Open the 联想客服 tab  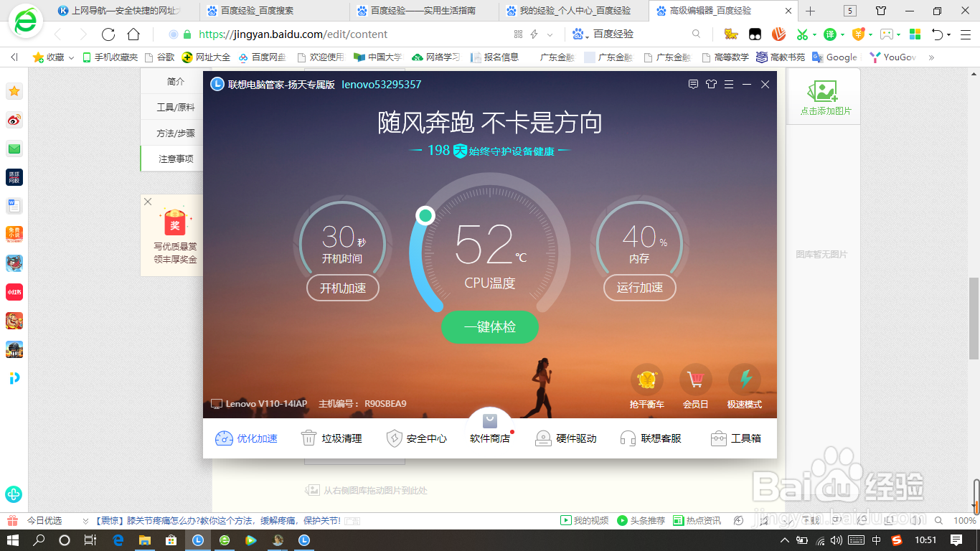pos(651,438)
